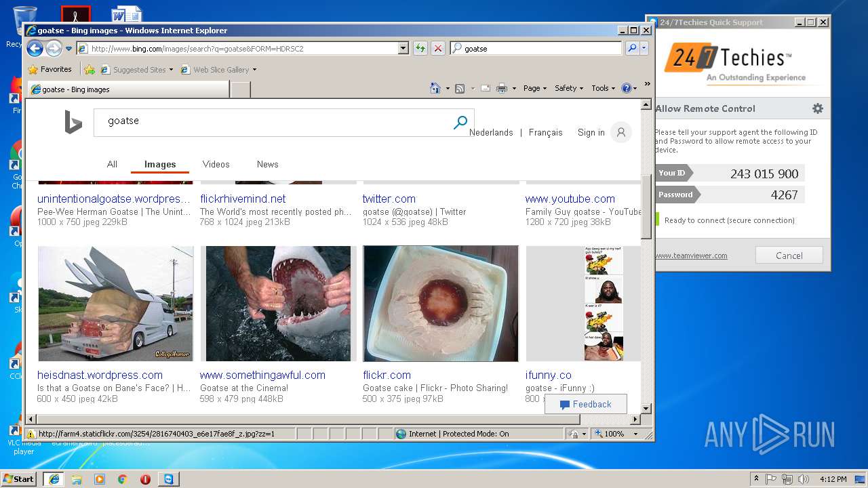Open Opera icon in taskbar
Viewport: 868px width, 488px height.
pyautogui.click(x=145, y=479)
